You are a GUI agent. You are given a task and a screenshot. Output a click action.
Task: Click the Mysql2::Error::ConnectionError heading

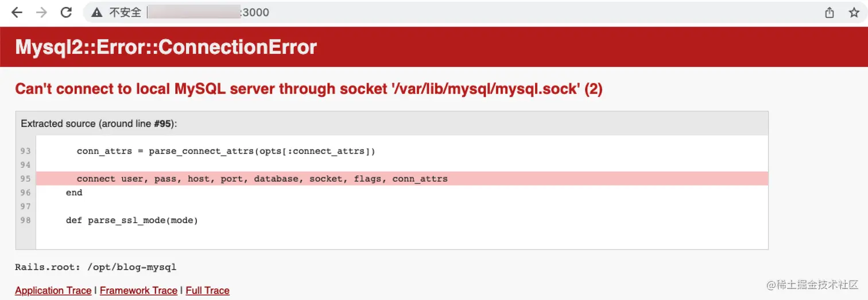coord(166,47)
